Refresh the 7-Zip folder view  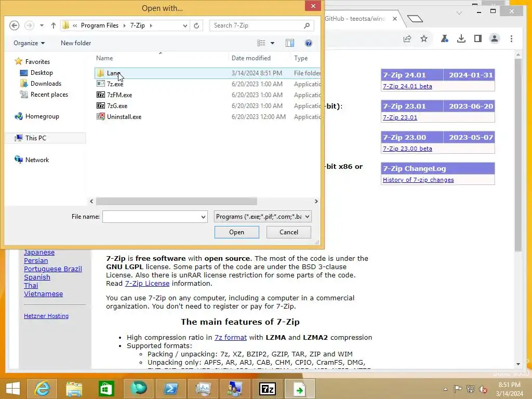point(196,25)
